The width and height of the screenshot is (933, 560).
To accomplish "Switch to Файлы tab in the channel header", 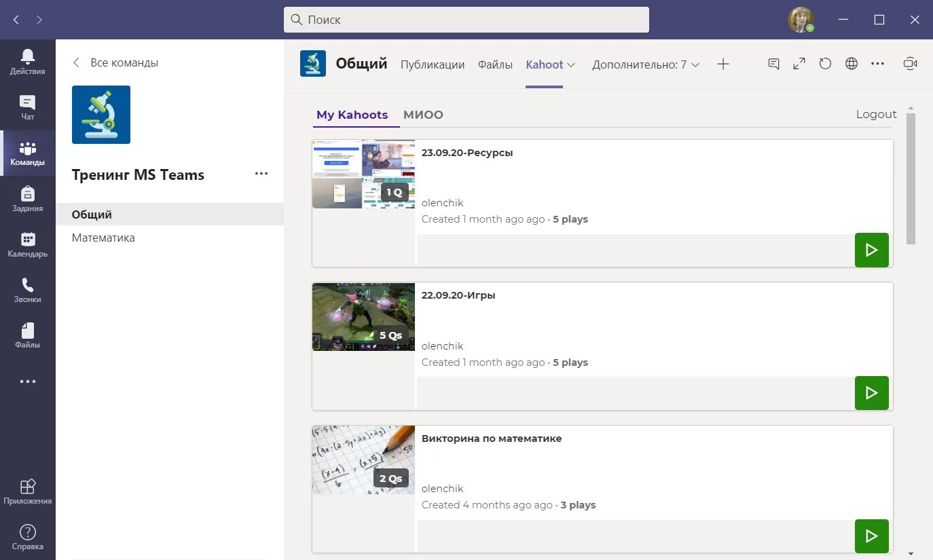I will coord(495,64).
